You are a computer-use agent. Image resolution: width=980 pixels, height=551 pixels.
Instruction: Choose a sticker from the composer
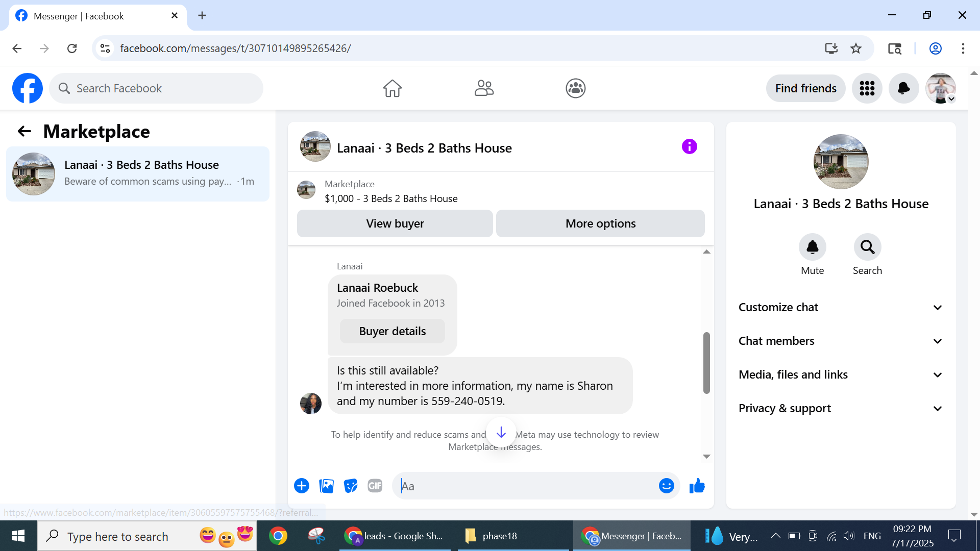[x=351, y=486]
